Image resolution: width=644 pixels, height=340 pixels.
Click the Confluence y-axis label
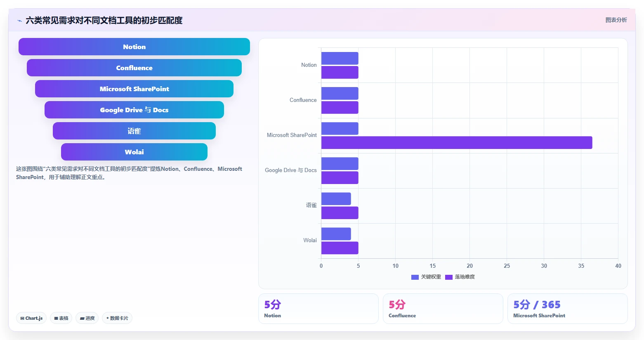pyautogui.click(x=303, y=100)
